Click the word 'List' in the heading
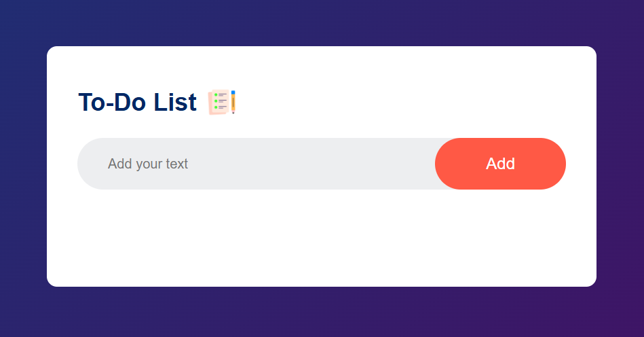Viewport: 644px width, 337px height. coord(174,103)
